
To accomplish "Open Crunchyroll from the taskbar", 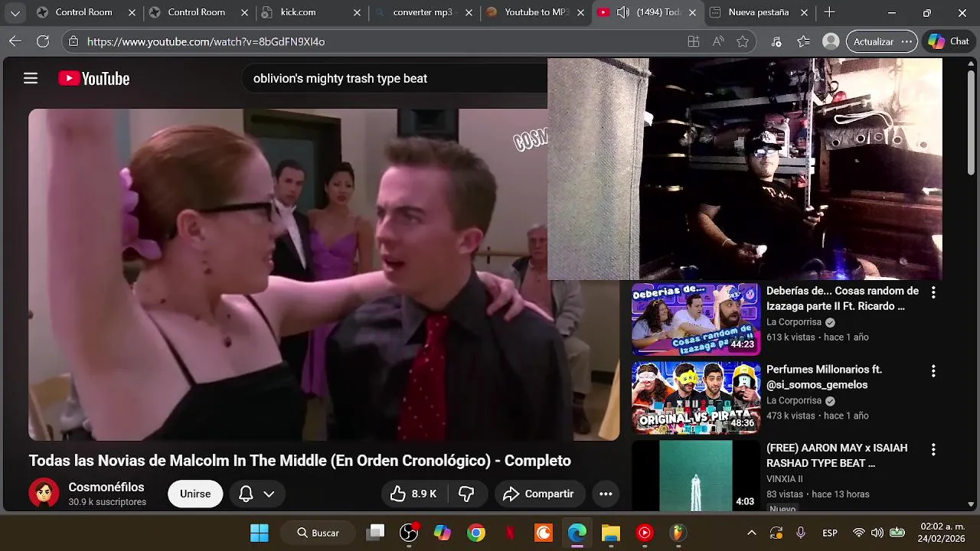I will [x=544, y=533].
